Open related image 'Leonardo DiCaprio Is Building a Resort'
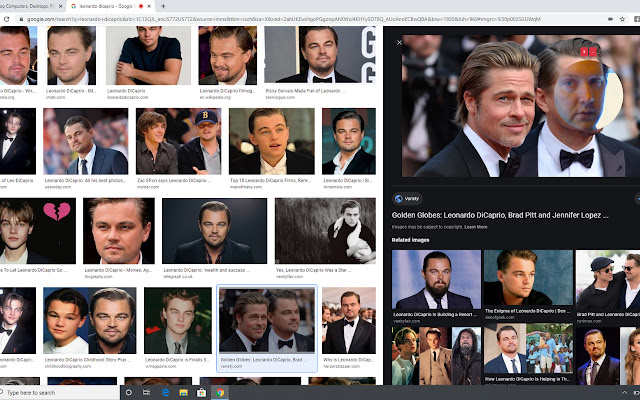Screen dimensions: 640x400 pyautogui.click(x=436, y=280)
